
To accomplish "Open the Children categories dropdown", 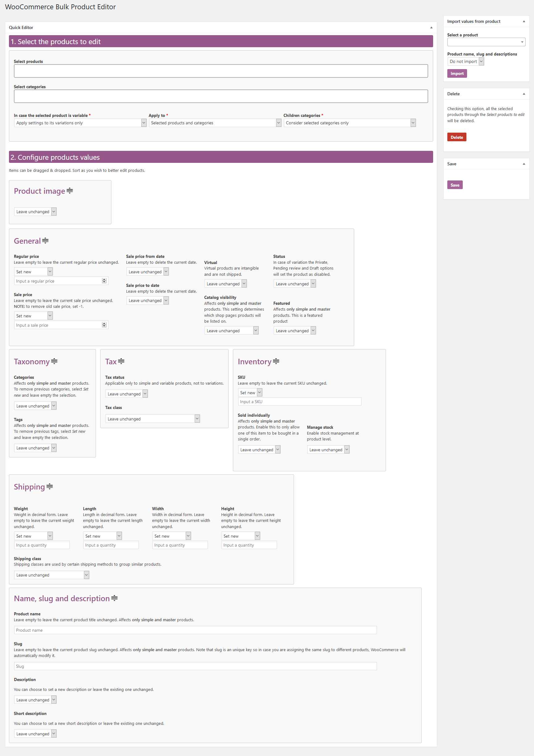I will tap(350, 123).
